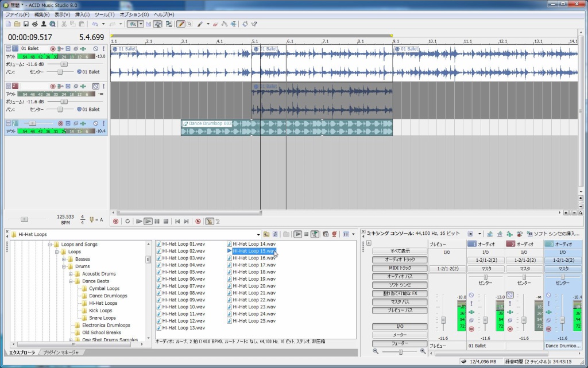
Task: Mute track 3 (Dance Drumloop)
Action: click(96, 123)
